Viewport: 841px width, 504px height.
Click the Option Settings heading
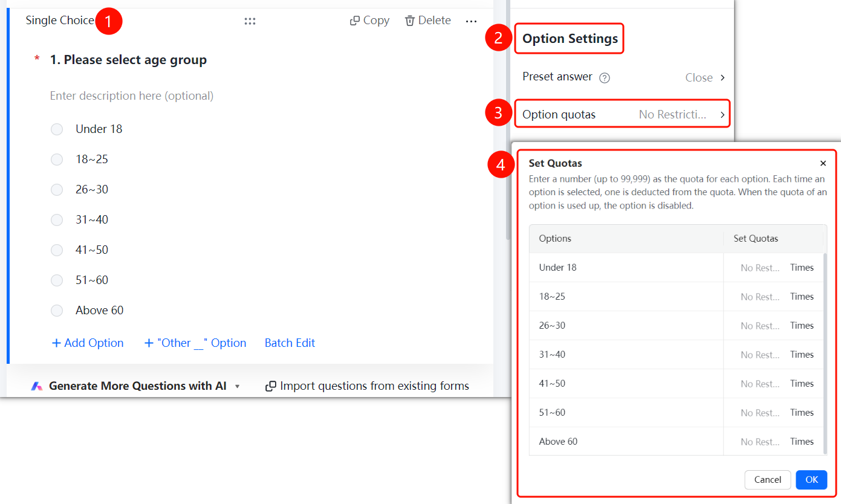point(570,39)
